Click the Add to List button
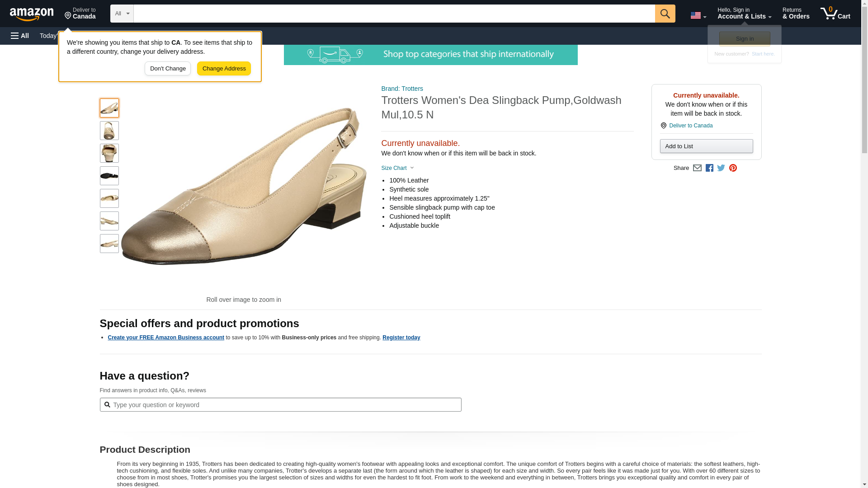 coord(706,146)
